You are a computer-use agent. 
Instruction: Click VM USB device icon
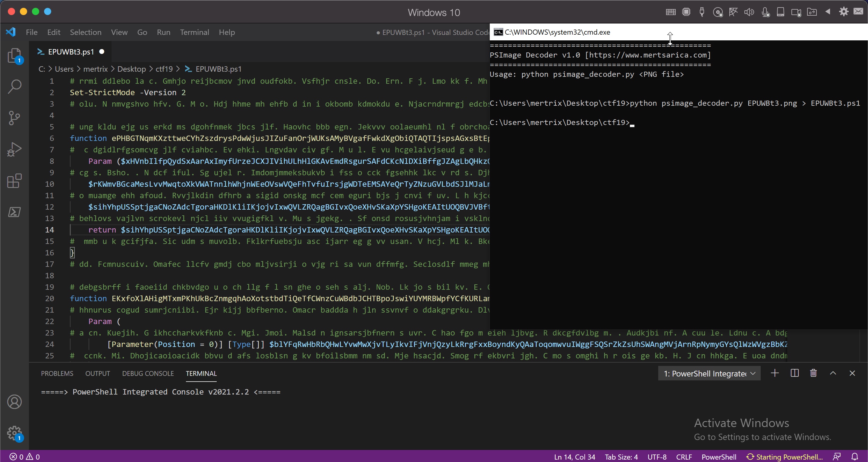[x=702, y=12]
